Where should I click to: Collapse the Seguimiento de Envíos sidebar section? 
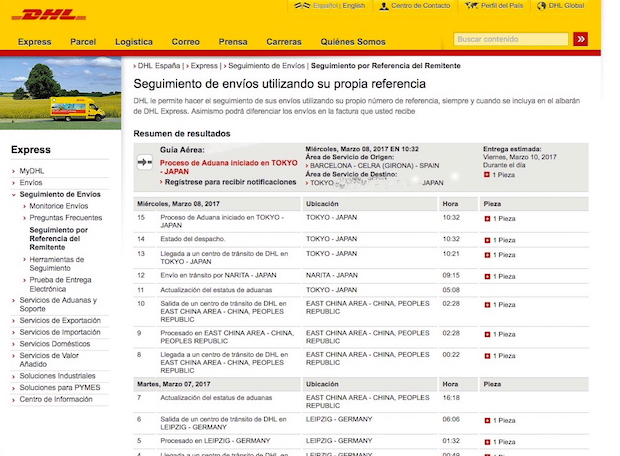[15, 194]
